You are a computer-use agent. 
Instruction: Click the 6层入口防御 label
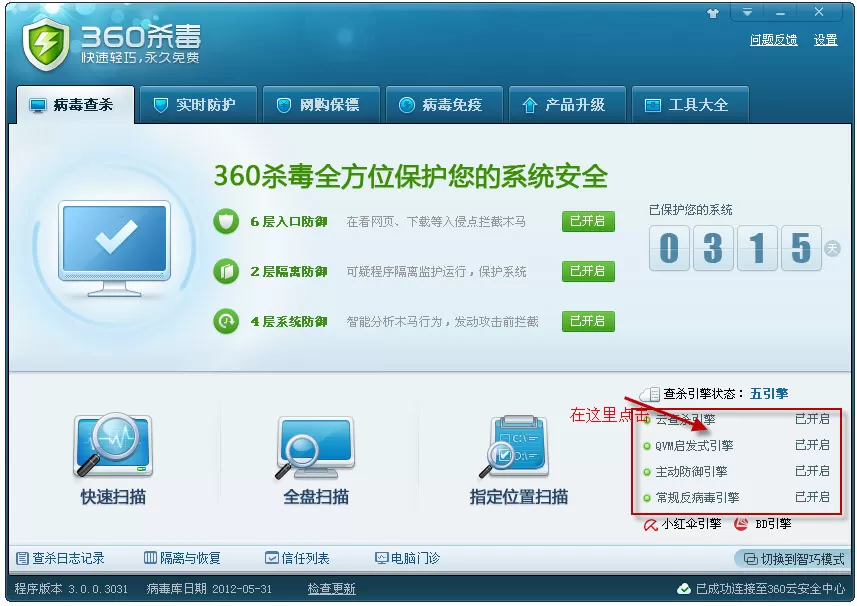point(289,221)
